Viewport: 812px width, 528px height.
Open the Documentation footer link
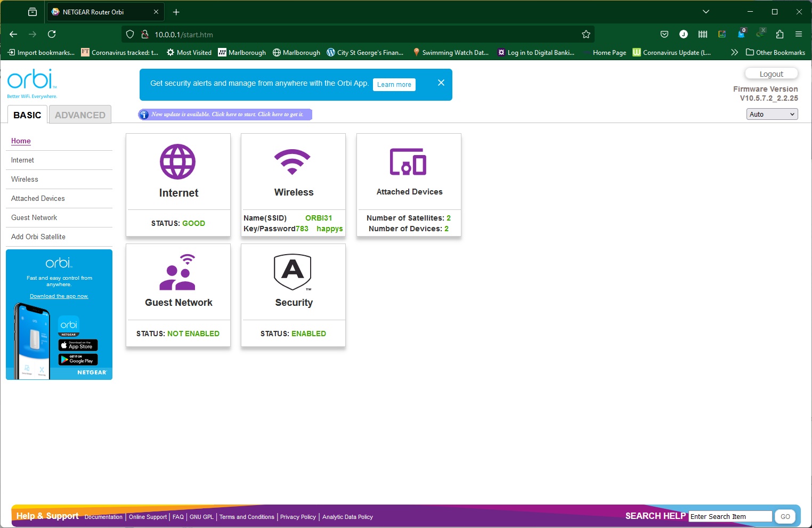point(103,517)
